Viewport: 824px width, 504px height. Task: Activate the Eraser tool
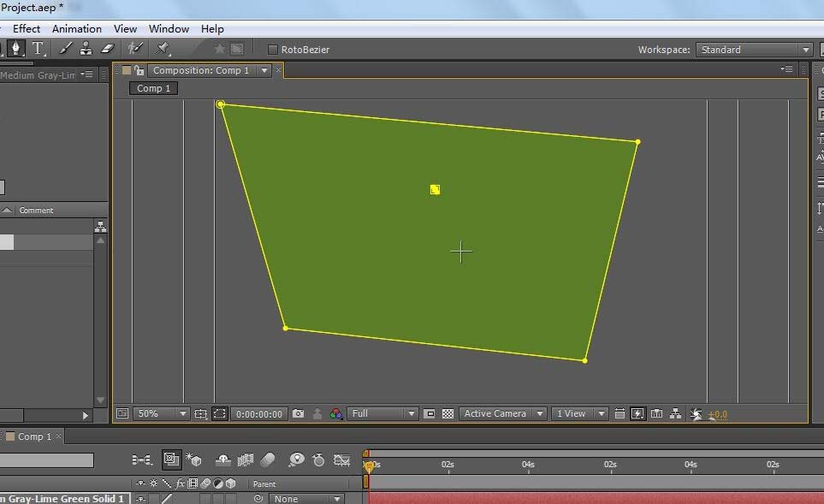(x=108, y=49)
